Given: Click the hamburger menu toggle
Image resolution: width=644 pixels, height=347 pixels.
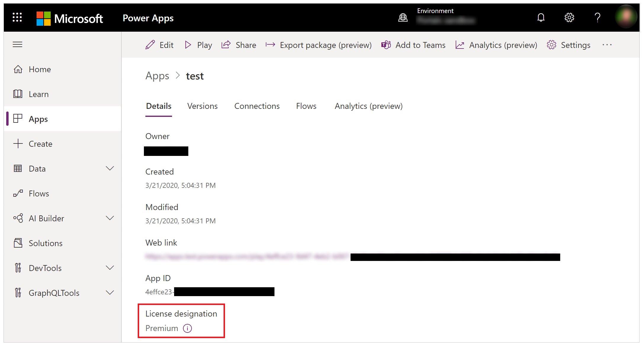Looking at the screenshot, I should point(17,44).
